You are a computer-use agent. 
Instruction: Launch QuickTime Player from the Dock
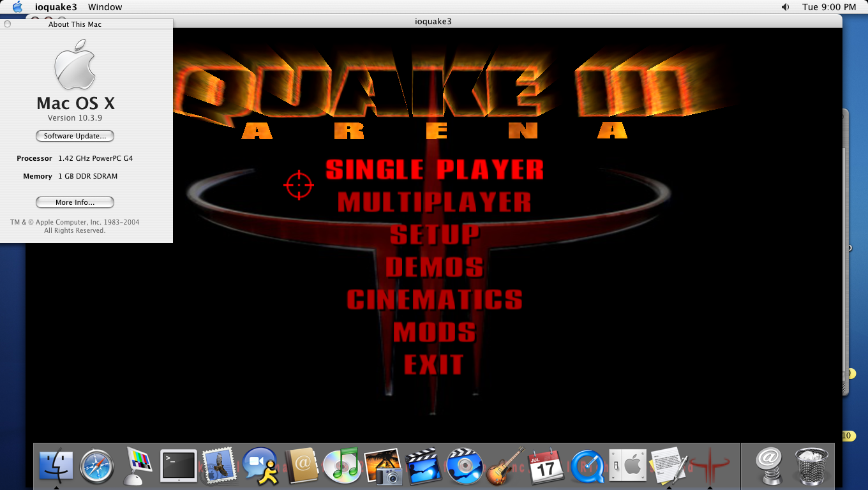587,466
